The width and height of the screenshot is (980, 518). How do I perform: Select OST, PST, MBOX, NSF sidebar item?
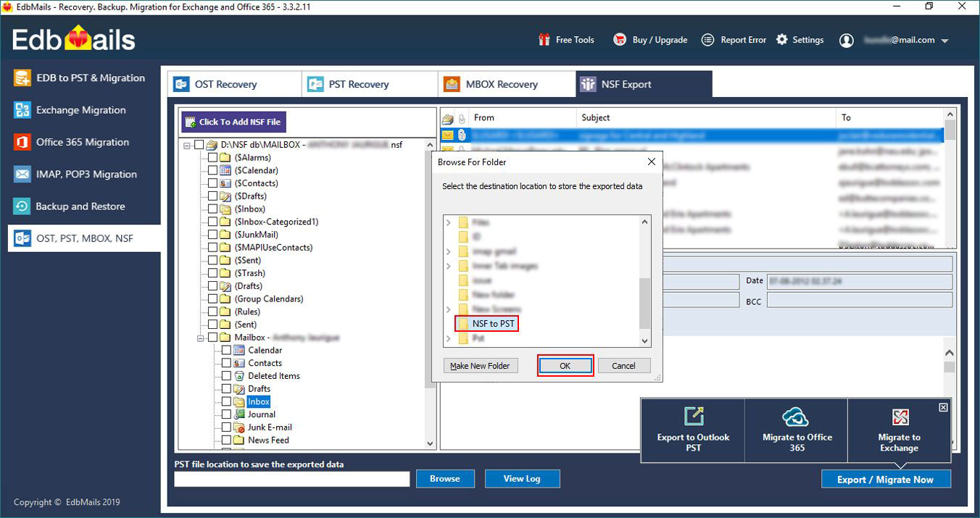coord(84,238)
